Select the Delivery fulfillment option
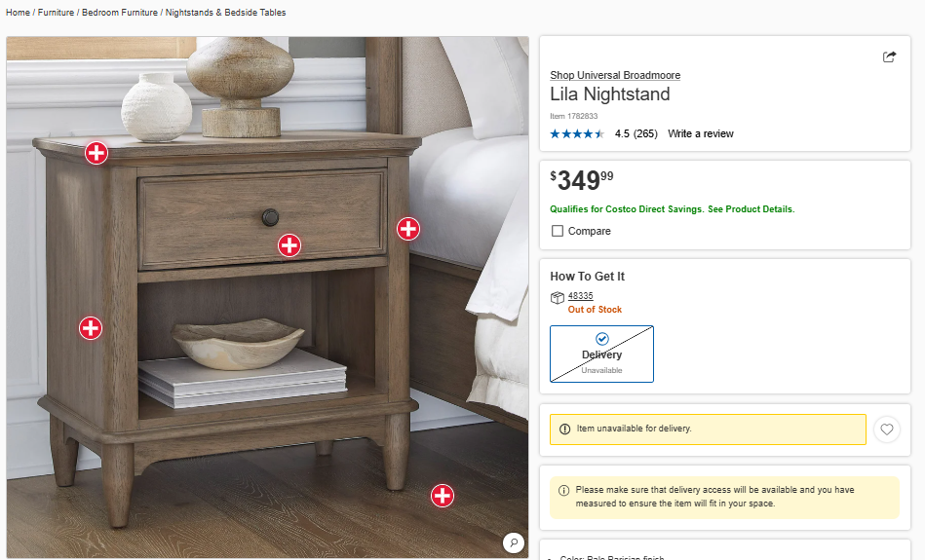Screen dimensions: 925x560 (601, 354)
